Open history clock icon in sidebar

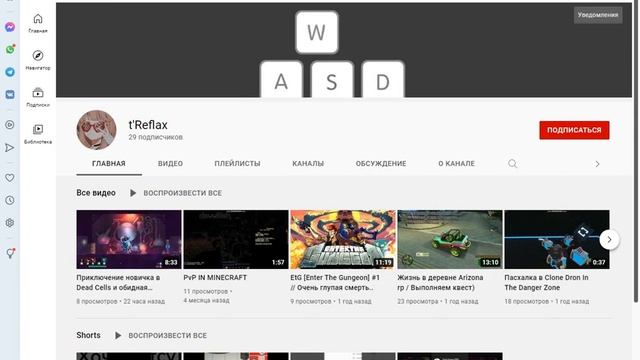(x=10, y=200)
